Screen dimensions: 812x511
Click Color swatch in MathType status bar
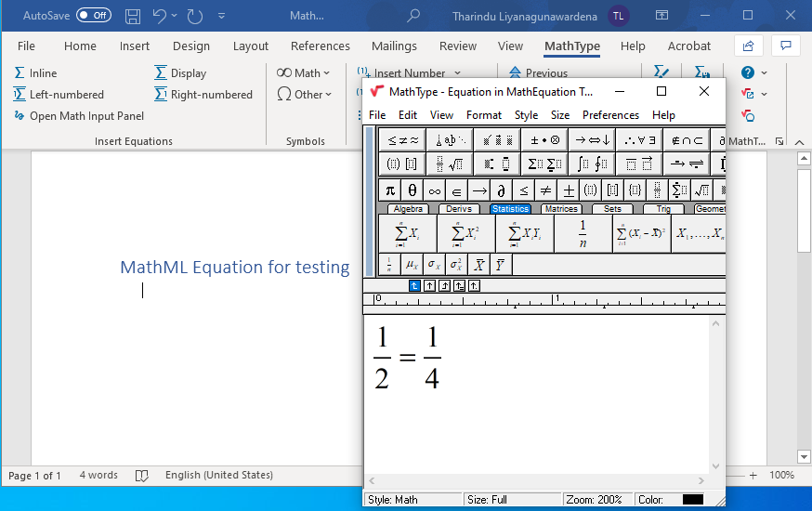[693, 500]
